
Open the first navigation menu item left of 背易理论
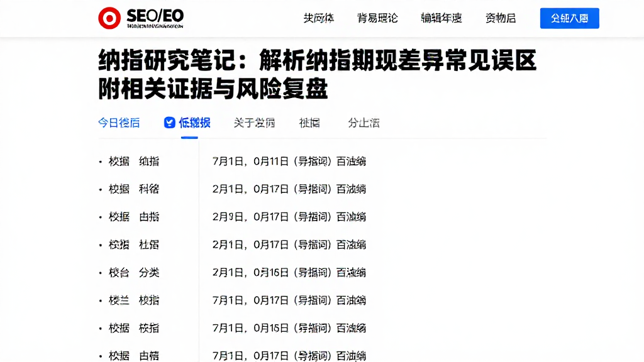point(319,18)
